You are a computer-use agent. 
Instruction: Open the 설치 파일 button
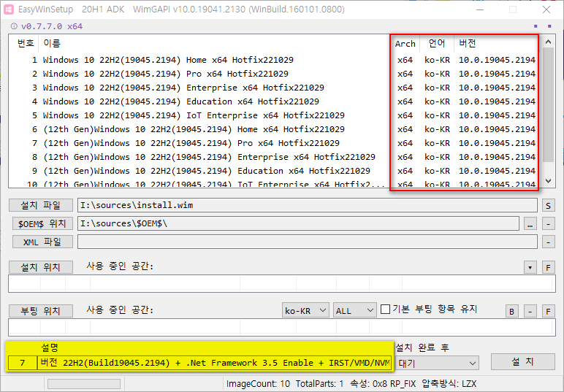(41, 205)
